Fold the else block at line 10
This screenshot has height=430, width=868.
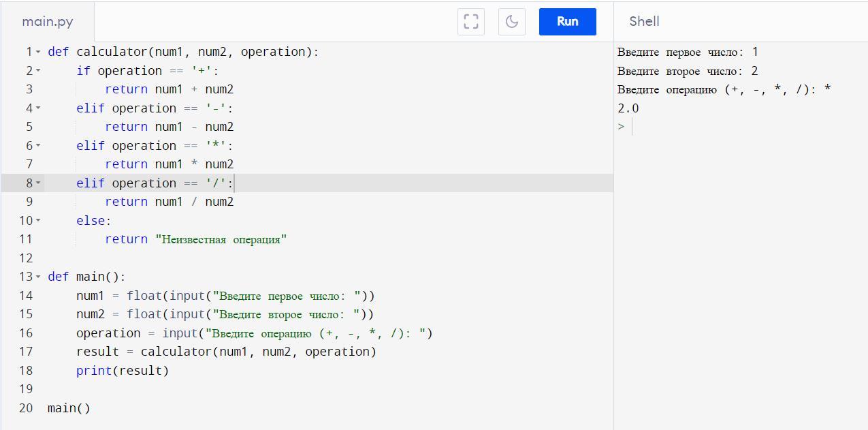coord(38,221)
